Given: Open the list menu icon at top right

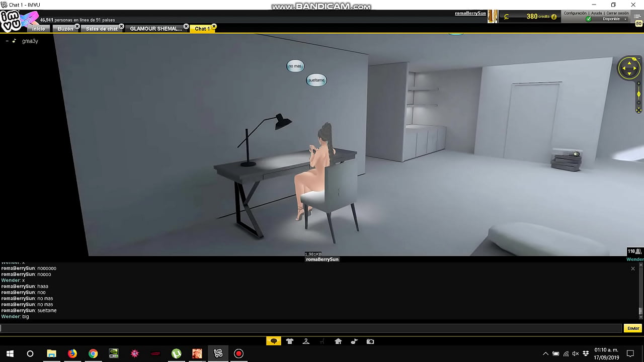Looking at the screenshot, I should tap(638, 17).
